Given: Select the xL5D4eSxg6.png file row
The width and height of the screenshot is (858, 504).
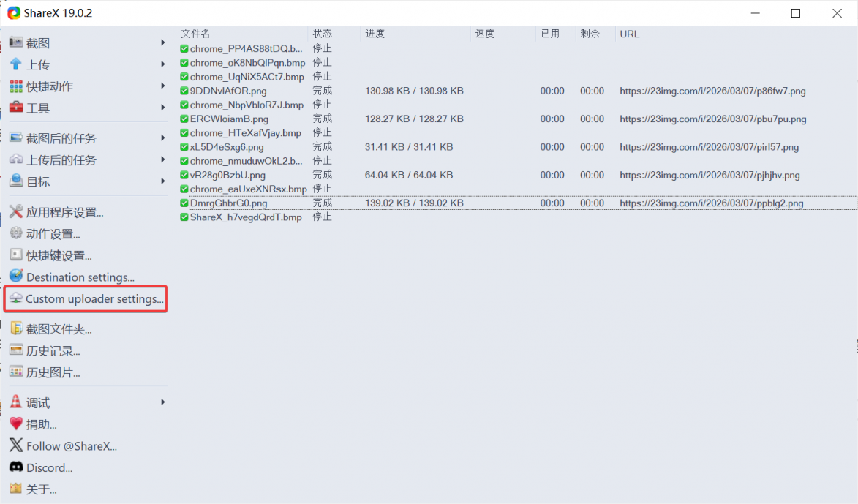Looking at the screenshot, I should pos(227,147).
